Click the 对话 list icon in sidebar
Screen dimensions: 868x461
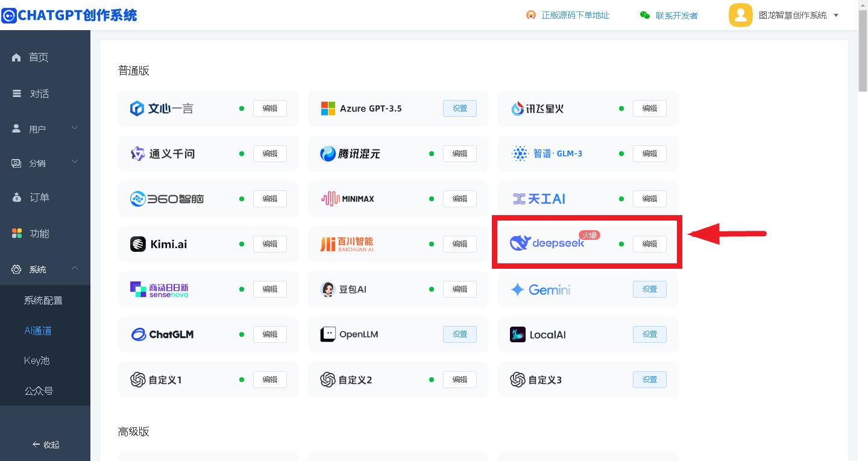(17, 93)
